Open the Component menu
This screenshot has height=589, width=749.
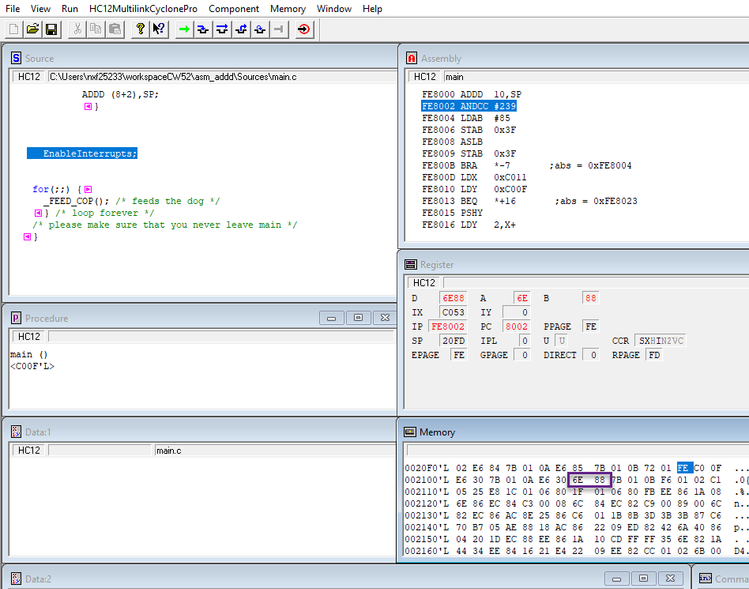[233, 9]
